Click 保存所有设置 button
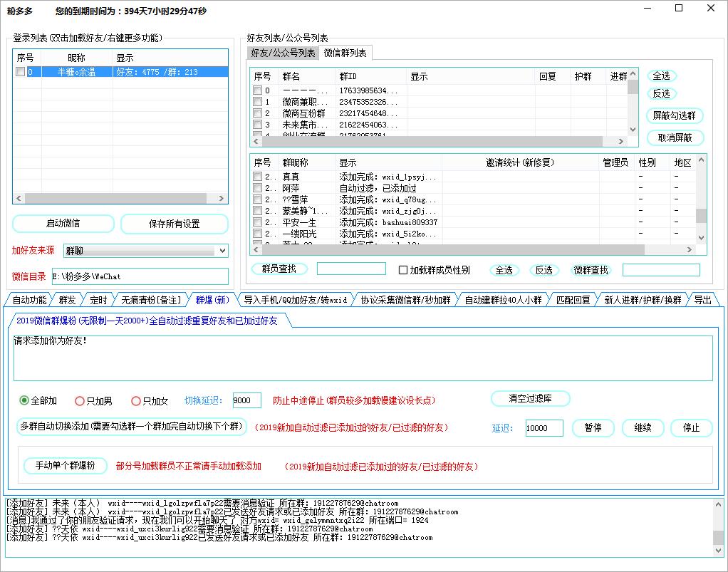The image size is (728, 572). point(174,224)
